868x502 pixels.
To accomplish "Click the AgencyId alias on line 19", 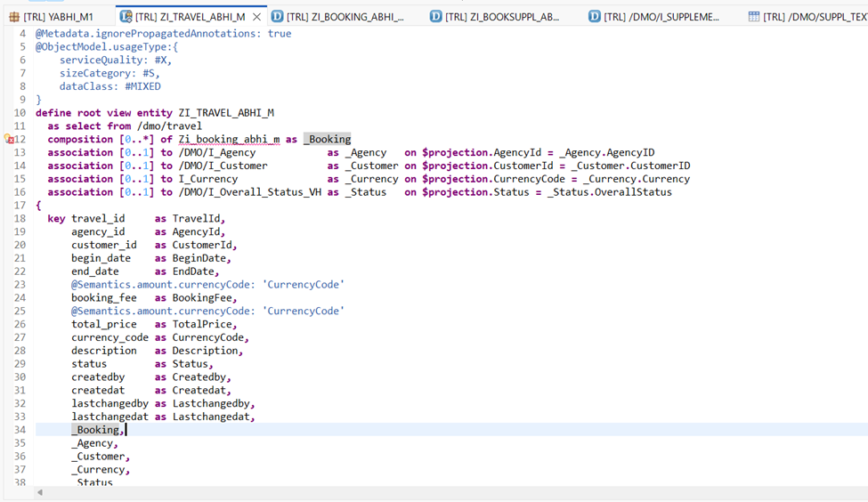I will point(196,231).
